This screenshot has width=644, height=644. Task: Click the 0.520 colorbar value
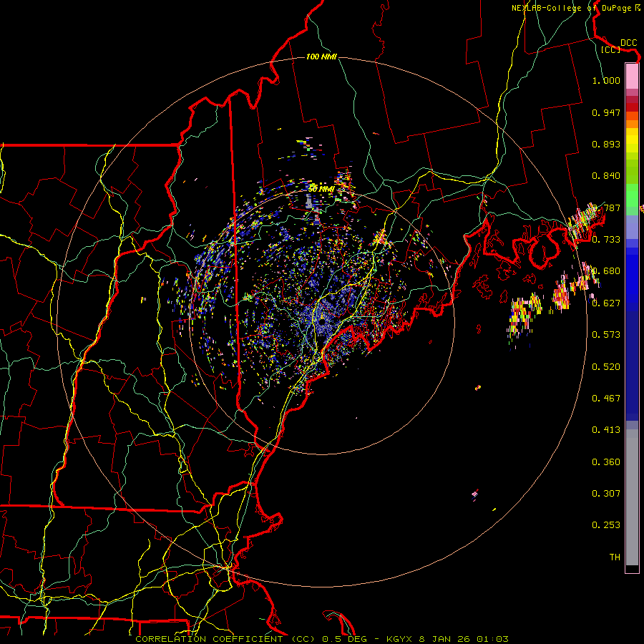[606, 367]
